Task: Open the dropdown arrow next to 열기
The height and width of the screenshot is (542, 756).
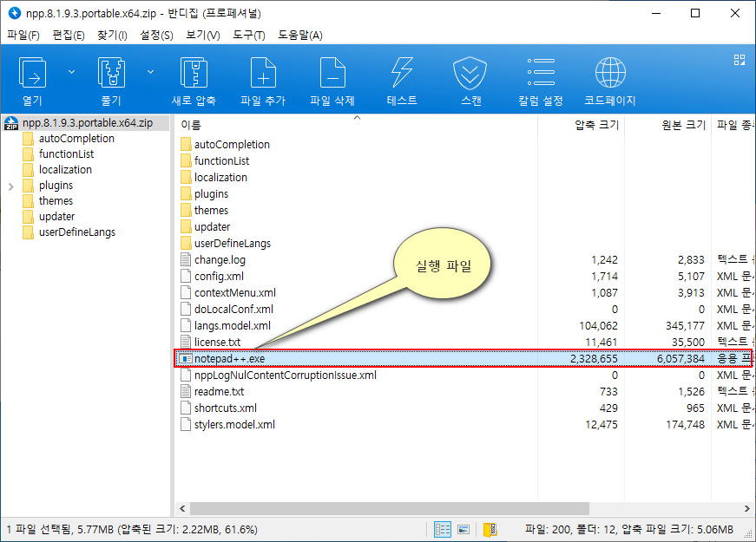Action: point(71,72)
